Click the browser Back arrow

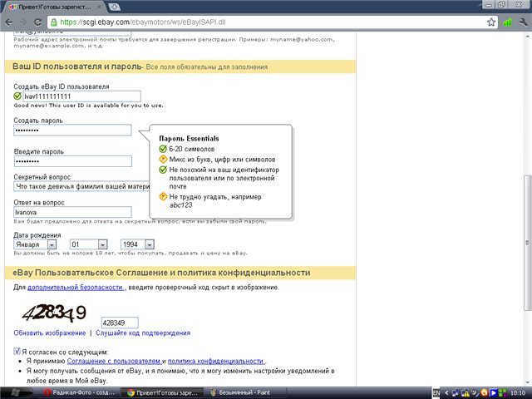8,22
